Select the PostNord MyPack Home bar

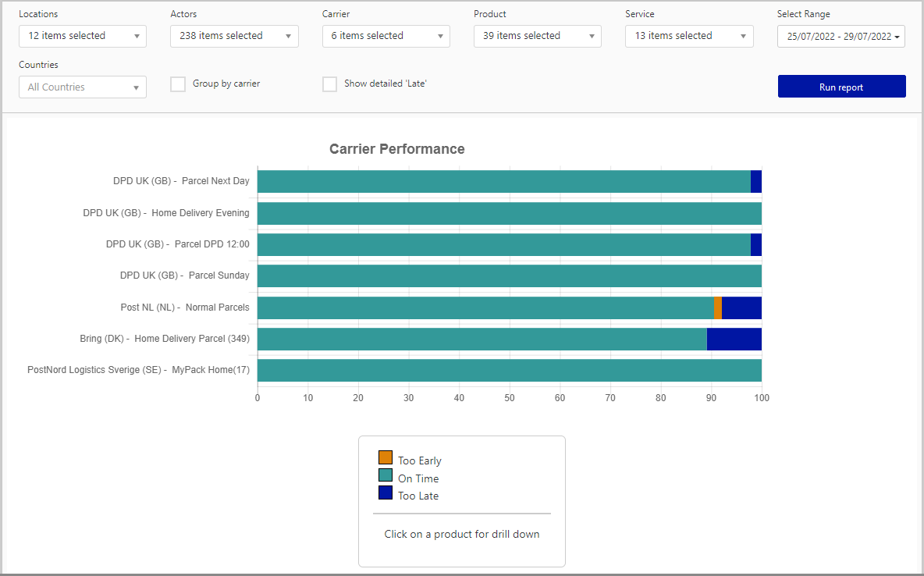509,370
